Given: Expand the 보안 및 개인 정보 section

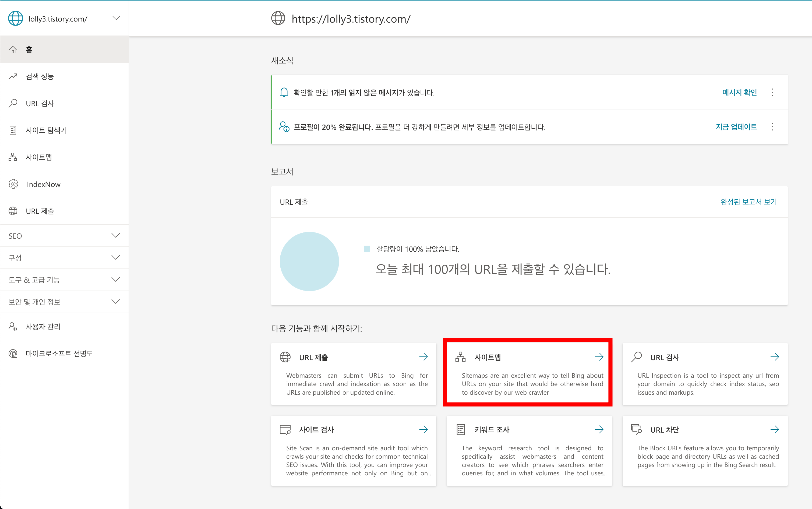Looking at the screenshot, I should click(64, 302).
